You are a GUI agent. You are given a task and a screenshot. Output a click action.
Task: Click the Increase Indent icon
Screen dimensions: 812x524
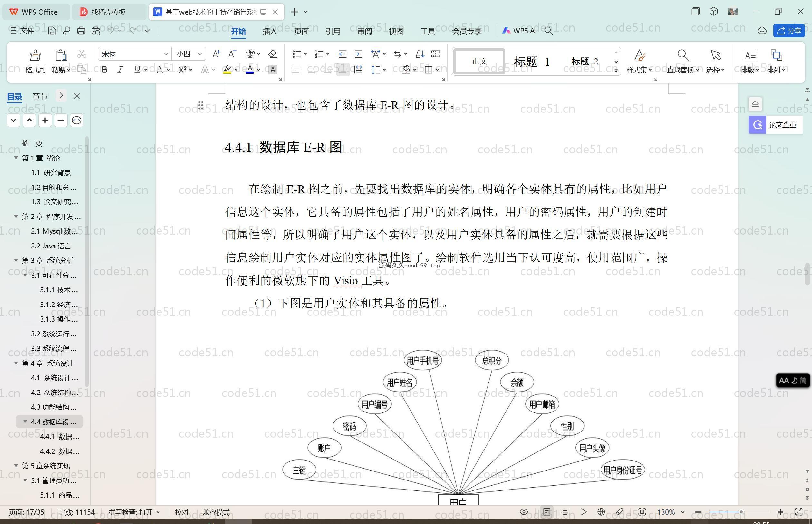[x=359, y=54]
